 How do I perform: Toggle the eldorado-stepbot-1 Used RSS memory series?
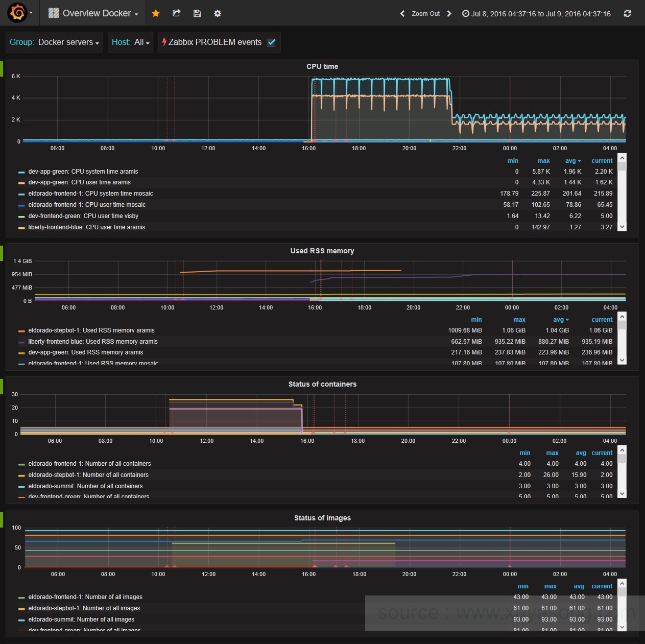[x=91, y=330]
